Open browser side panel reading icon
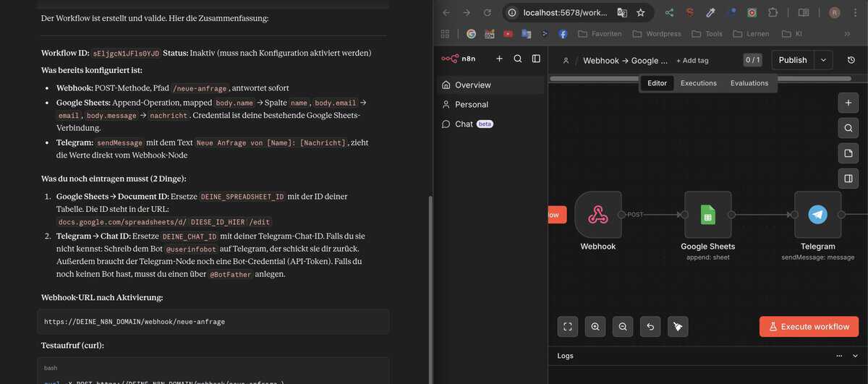868x384 pixels. [x=804, y=12]
